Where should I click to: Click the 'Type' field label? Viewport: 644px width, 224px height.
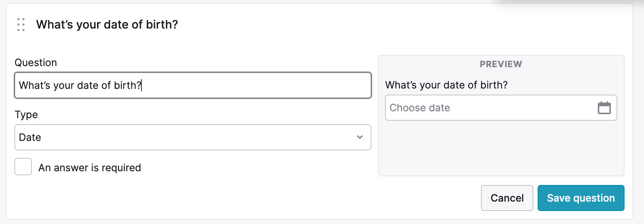click(26, 115)
